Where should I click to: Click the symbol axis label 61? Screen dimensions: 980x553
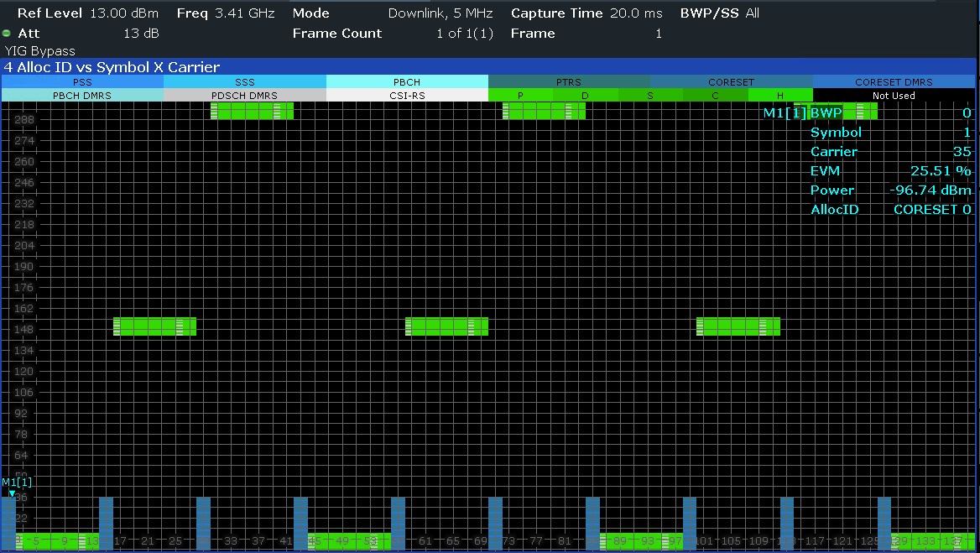point(425,540)
